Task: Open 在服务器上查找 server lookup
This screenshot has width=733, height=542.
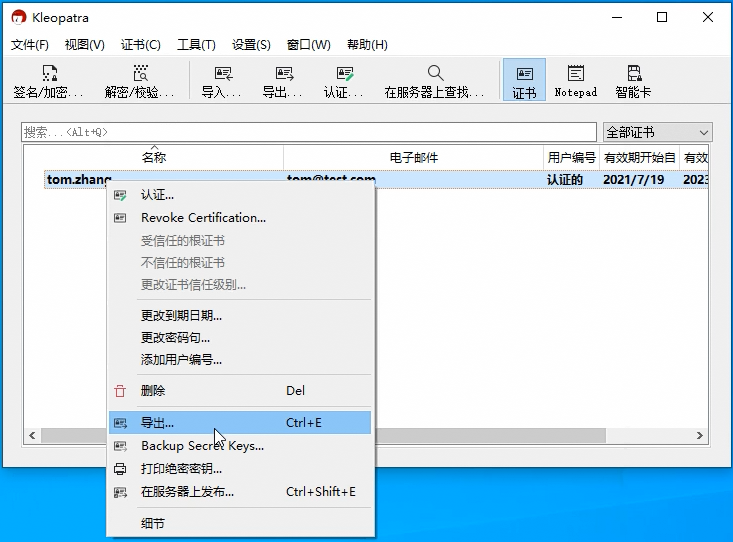Action: (x=434, y=81)
